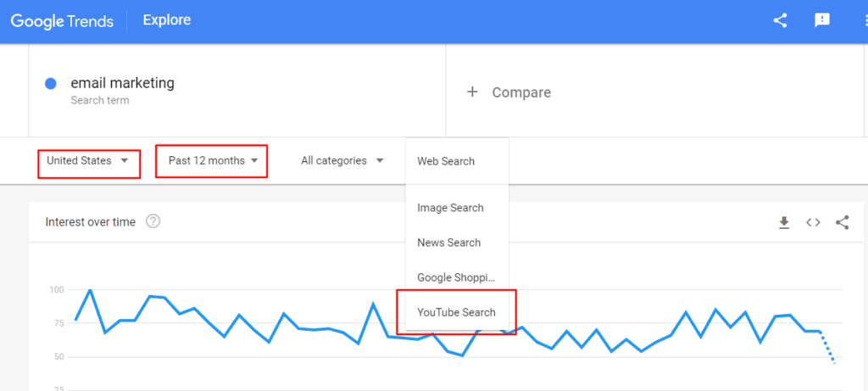Click the embed code icon on chart
This screenshot has width=868, height=391.
click(x=813, y=222)
